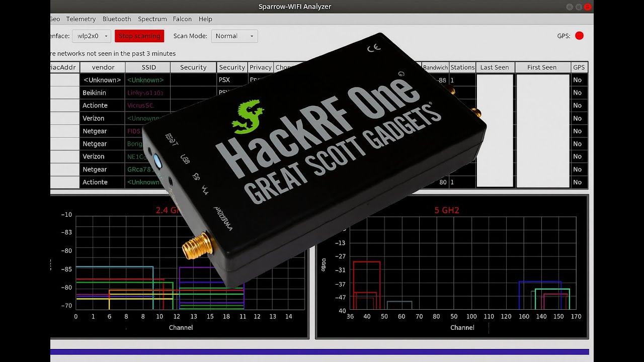Sort by the Last Seen column header
This screenshot has height=362, width=644.
495,67
